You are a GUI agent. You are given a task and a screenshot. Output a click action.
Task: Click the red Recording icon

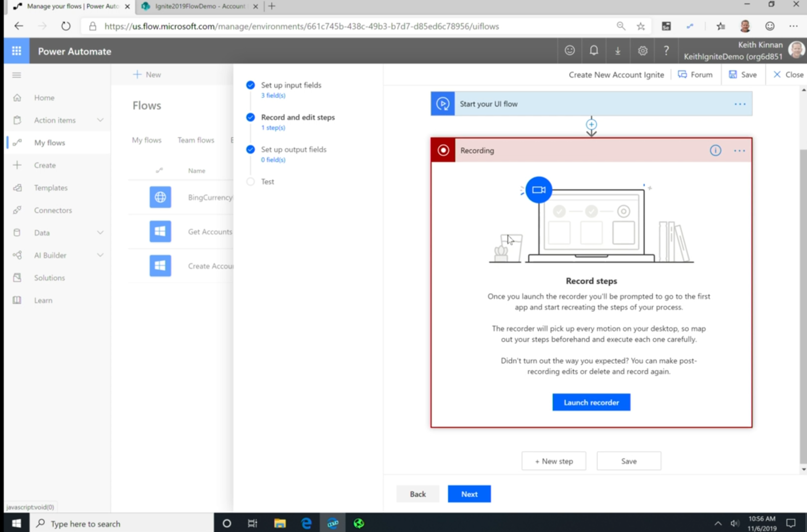click(443, 150)
